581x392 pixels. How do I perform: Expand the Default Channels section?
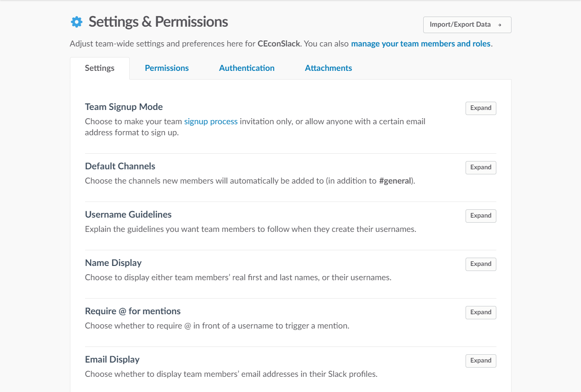(x=481, y=167)
